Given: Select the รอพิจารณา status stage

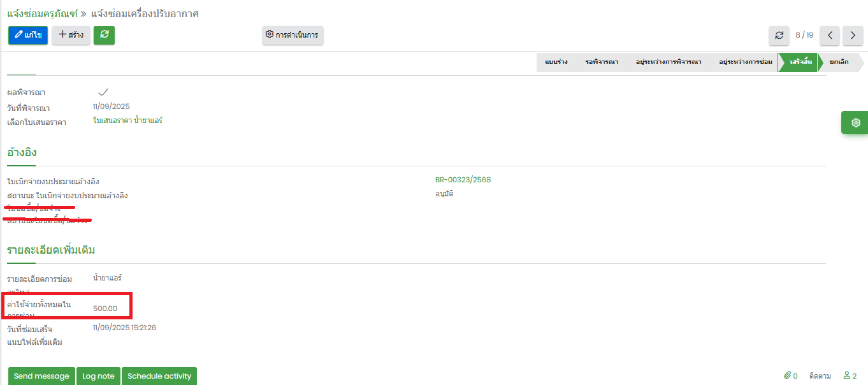Looking at the screenshot, I should point(601,62).
